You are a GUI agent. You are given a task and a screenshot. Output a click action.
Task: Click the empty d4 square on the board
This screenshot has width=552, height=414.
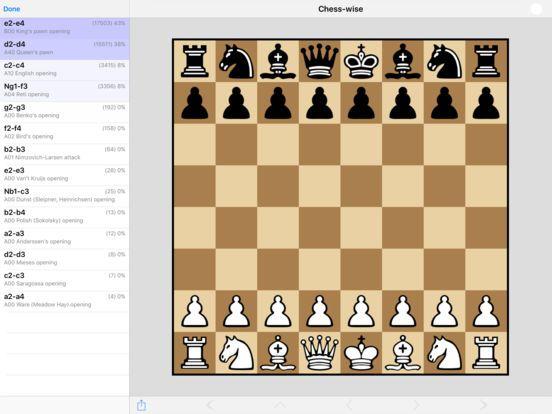tap(320, 228)
